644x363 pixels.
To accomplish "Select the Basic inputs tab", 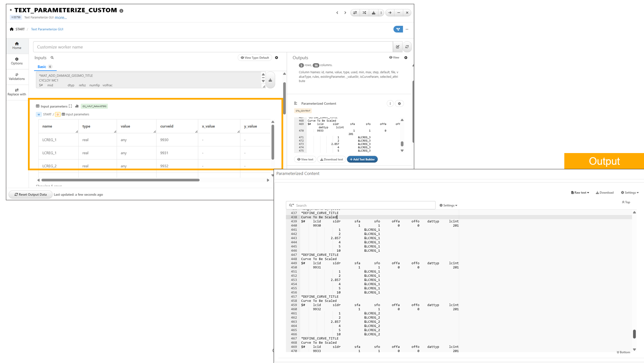I will pyautogui.click(x=42, y=67).
